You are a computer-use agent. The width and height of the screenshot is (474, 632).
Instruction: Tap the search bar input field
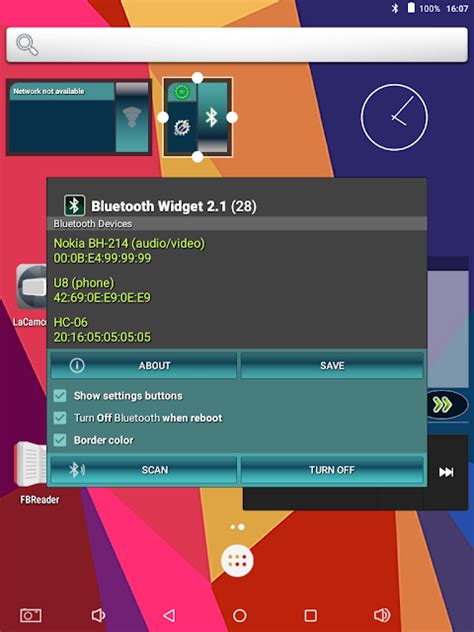point(237,44)
